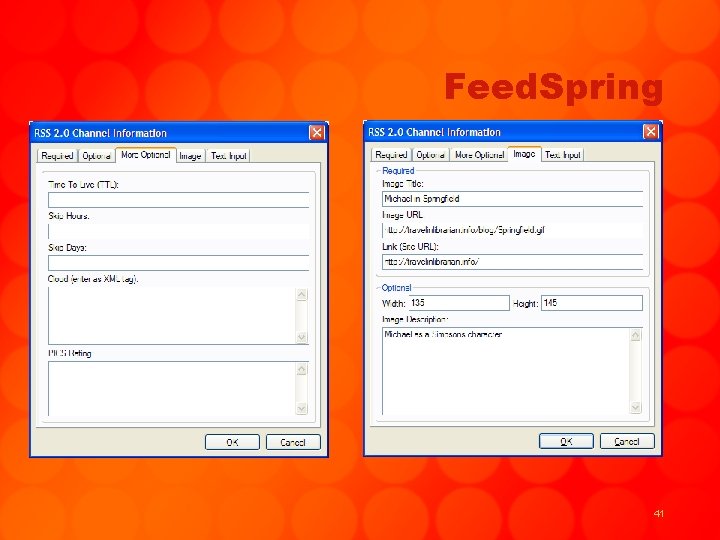Screen dimensions: 720x540
Task: Click Cloud textbox scroll down arrow
Action: [x=302, y=338]
